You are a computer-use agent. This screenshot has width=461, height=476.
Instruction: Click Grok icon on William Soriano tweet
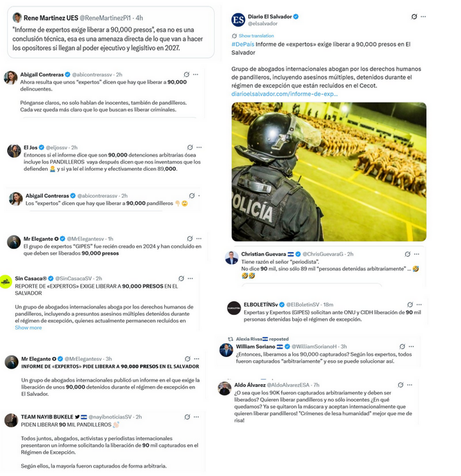pyautogui.click(x=402, y=347)
